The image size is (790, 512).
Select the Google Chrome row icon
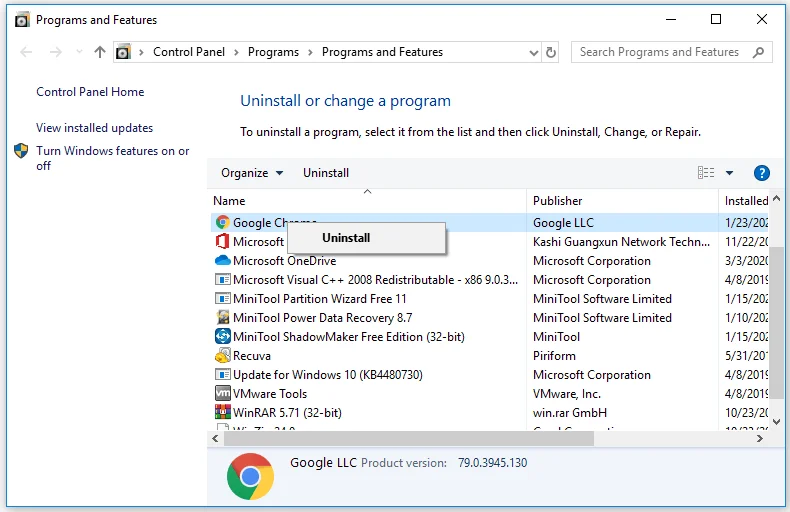[222, 222]
